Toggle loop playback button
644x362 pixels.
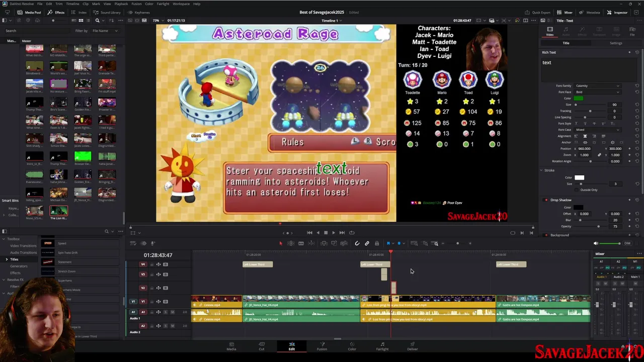pyautogui.click(x=352, y=233)
